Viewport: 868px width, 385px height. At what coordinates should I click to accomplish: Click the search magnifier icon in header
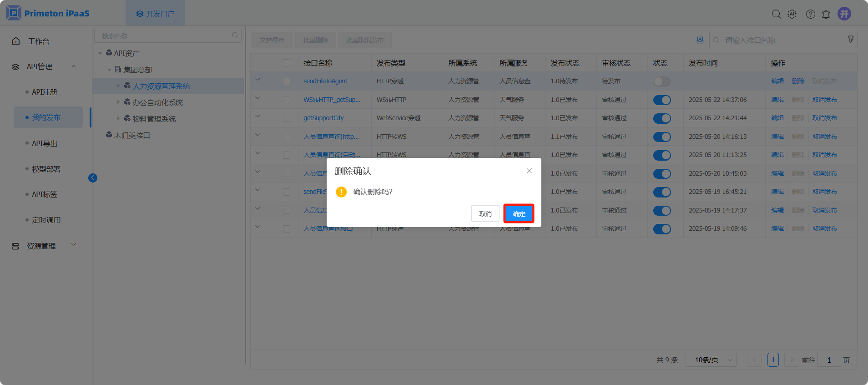point(776,14)
